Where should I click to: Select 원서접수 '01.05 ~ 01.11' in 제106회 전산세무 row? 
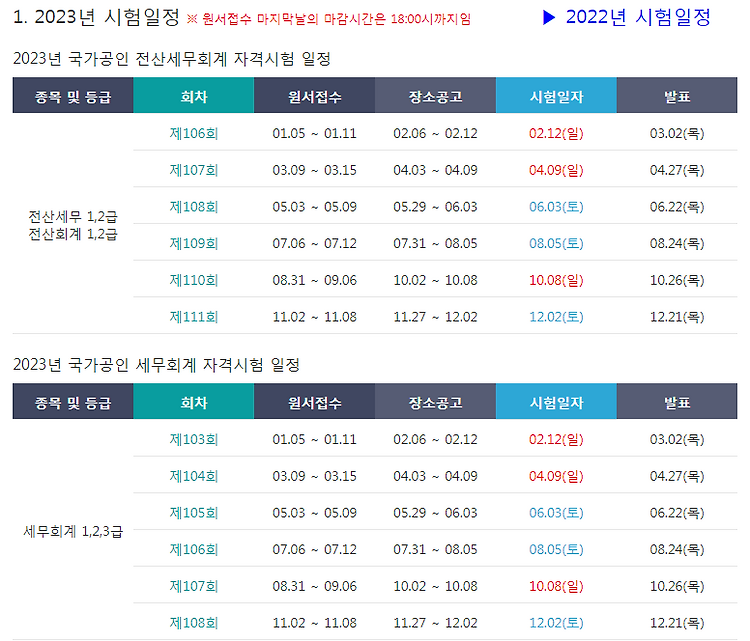314,133
